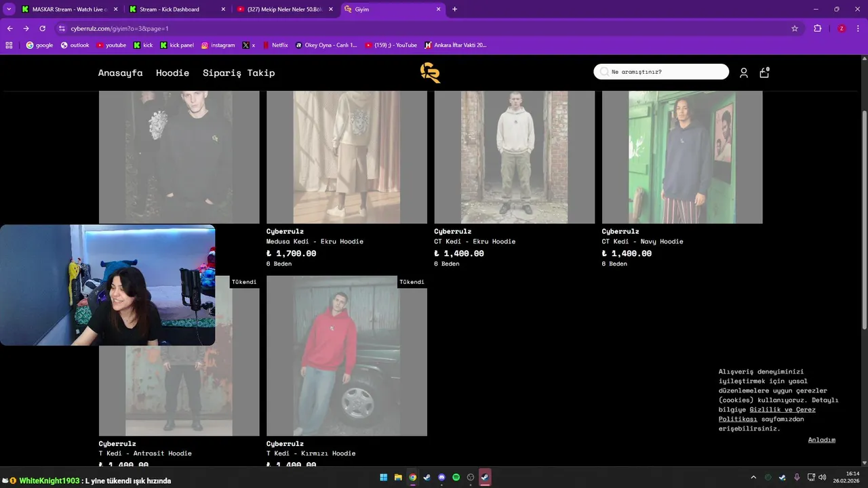Open Ankara İftar Vakti bookmark
The height and width of the screenshot is (488, 868).
(x=455, y=45)
